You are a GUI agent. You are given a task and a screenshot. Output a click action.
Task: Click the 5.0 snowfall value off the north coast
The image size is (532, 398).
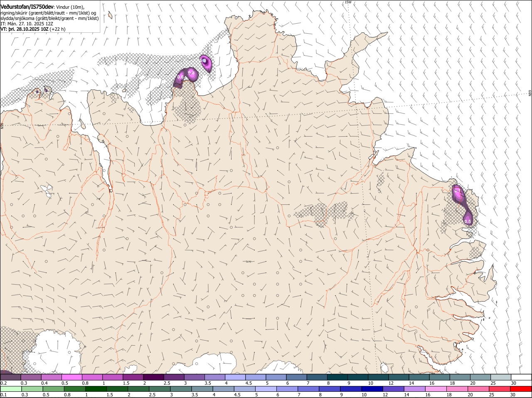[204, 61]
